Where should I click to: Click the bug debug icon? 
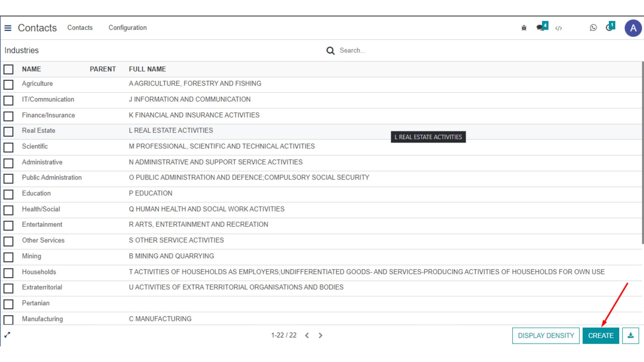point(524,28)
